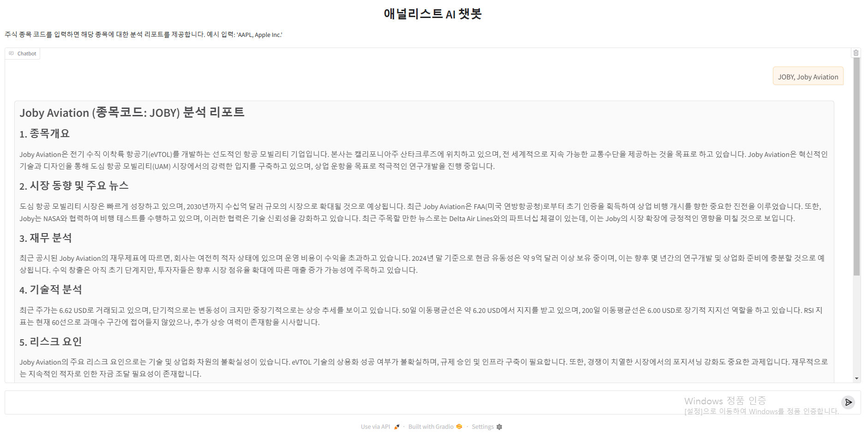This screenshot has height=438, width=868.
Task: Click the message input text field
Action: (x=323, y=402)
